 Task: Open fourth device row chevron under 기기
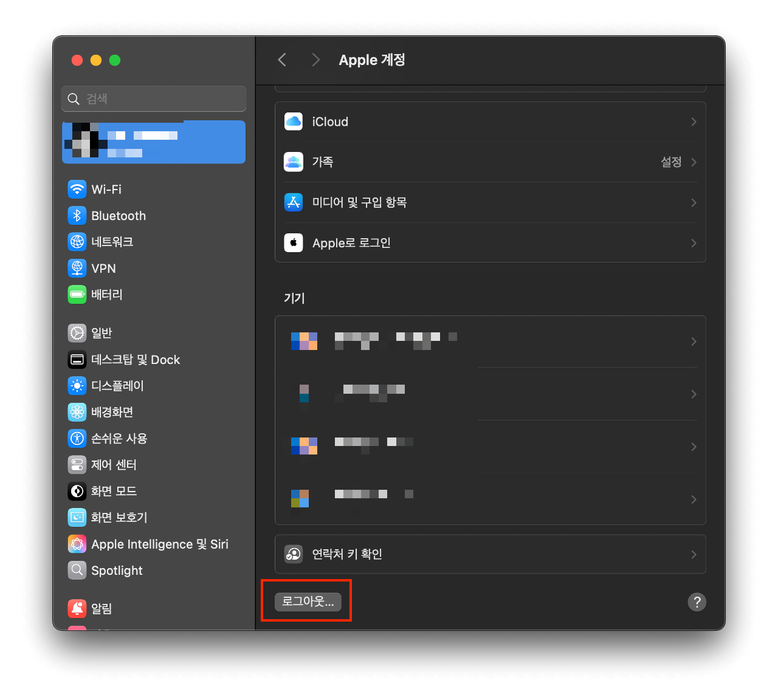[x=694, y=499]
